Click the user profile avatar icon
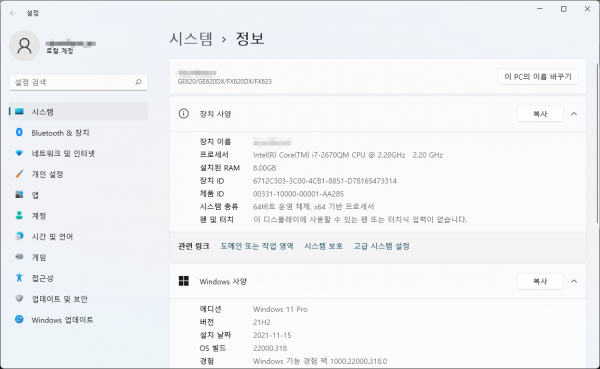Screen dimensions: 600x369 click(24, 46)
